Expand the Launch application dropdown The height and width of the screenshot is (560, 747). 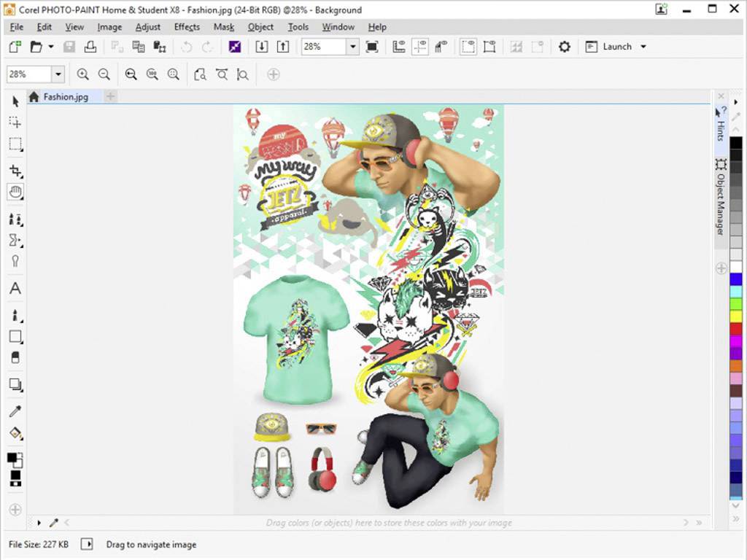pos(643,47)
